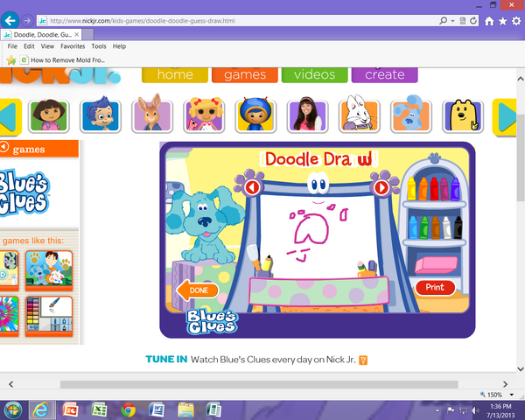Open the browser Tools gear icon
The image size is (525, 420).
tap(516, 21)
